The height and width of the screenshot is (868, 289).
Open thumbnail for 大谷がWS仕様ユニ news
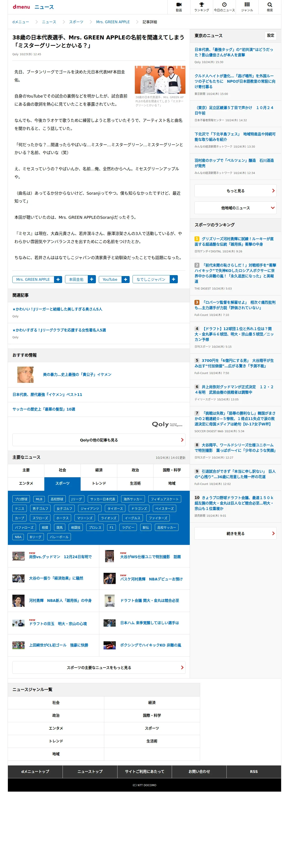point(109,556)
